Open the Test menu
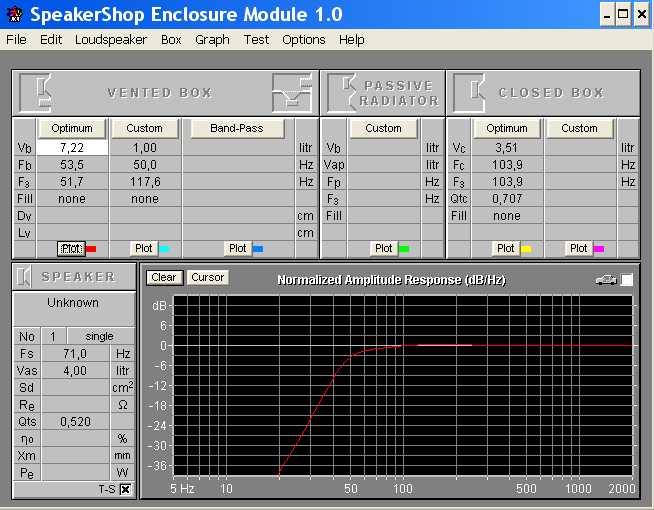The width and height of the screenshot is (654, 510). click(256, 40)
